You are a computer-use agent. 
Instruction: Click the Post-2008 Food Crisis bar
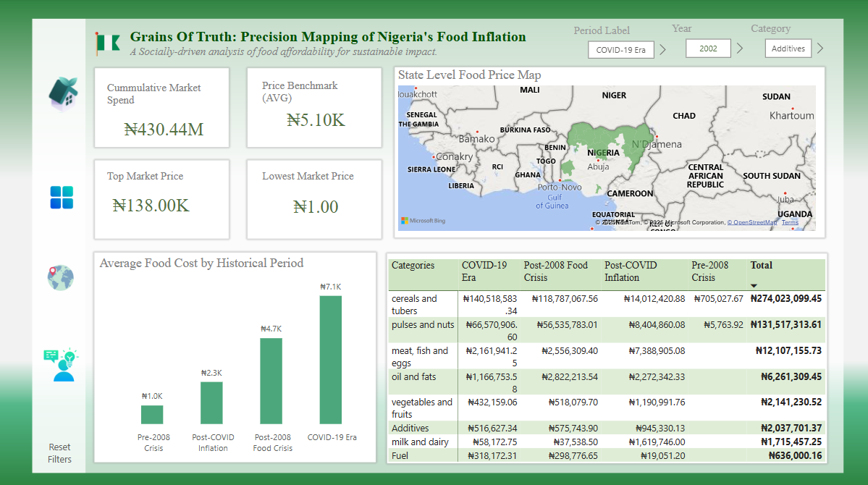tap(271, 381)
